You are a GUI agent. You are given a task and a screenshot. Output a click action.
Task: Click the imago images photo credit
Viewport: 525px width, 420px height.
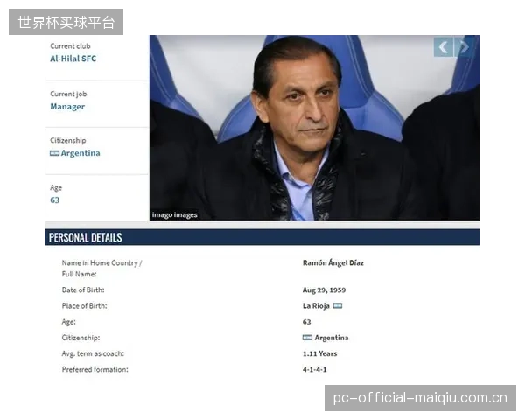pyautogui.click(x=174, y=214)
